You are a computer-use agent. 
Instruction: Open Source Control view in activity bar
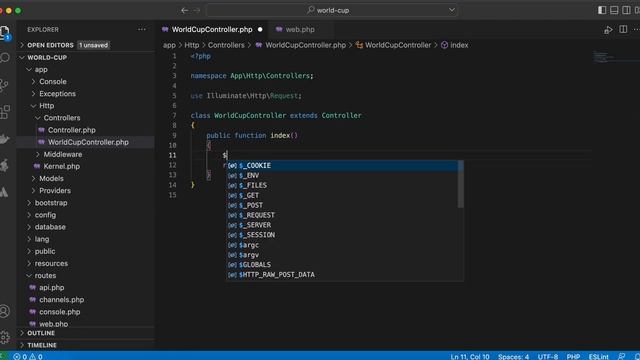click(4, 84)
